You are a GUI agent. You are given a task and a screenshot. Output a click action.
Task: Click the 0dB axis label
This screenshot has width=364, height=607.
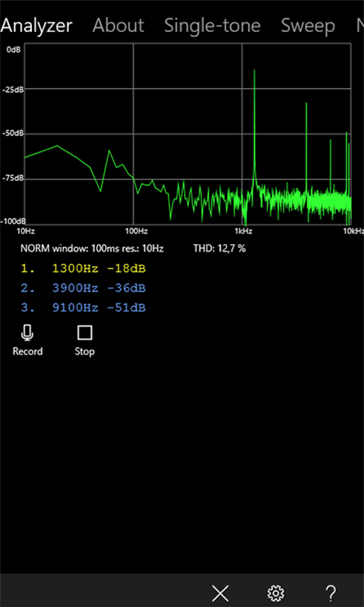pos(13,49)
